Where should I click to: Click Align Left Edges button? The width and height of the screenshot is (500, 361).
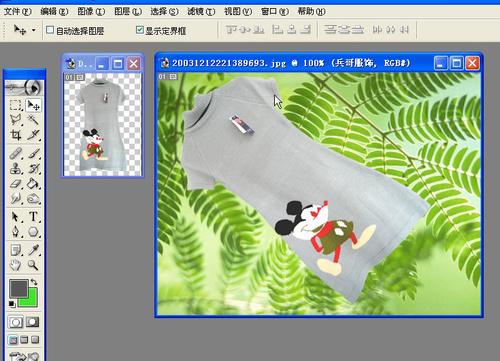coord(277,30)
